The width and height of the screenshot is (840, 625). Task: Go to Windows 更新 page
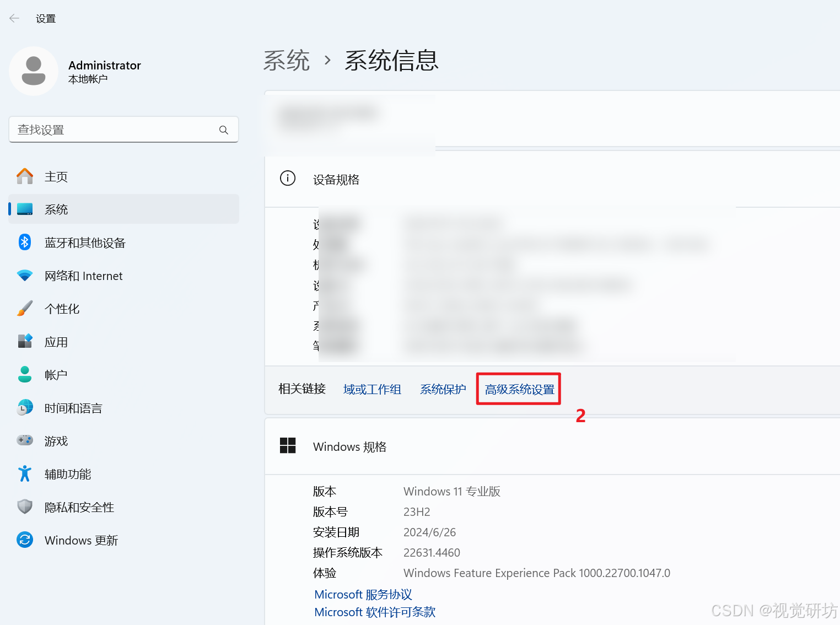124,540
